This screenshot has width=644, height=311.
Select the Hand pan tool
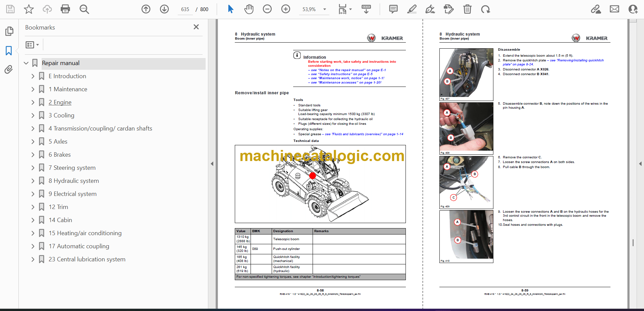(249, 9)
